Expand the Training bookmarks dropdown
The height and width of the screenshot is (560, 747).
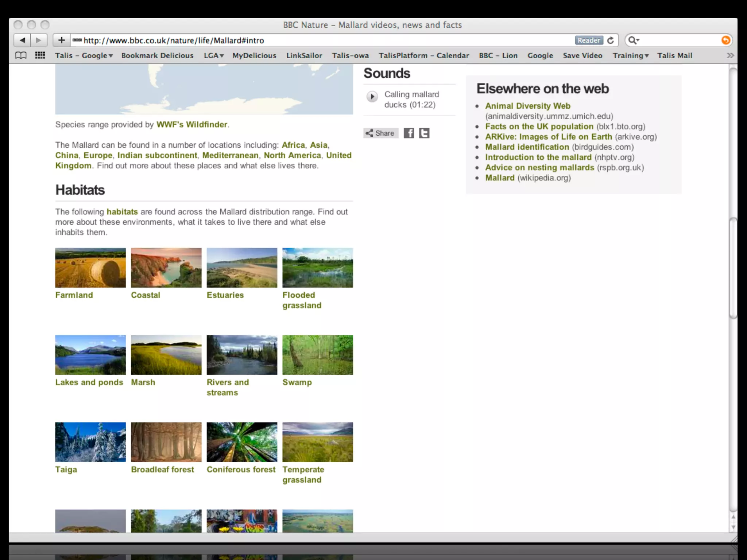pyautogui.click(x=630, y=55)
